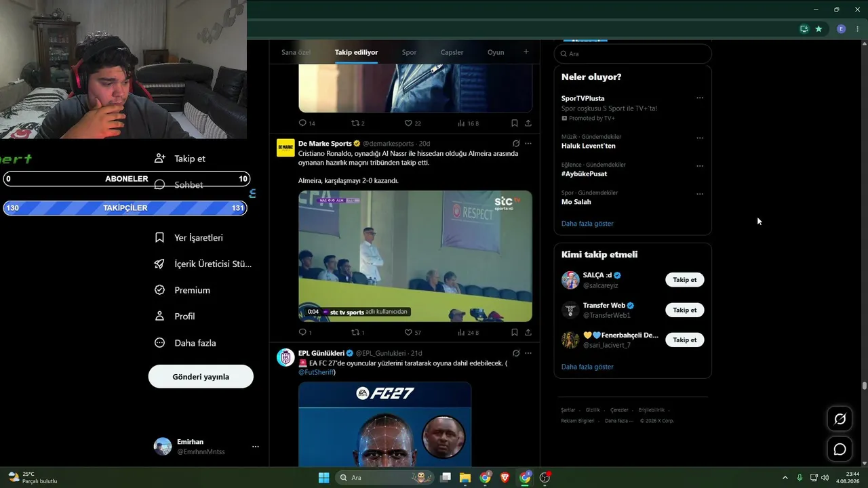
Task: Add a new timeline tab with plus
Action: (x=526, y=52)
